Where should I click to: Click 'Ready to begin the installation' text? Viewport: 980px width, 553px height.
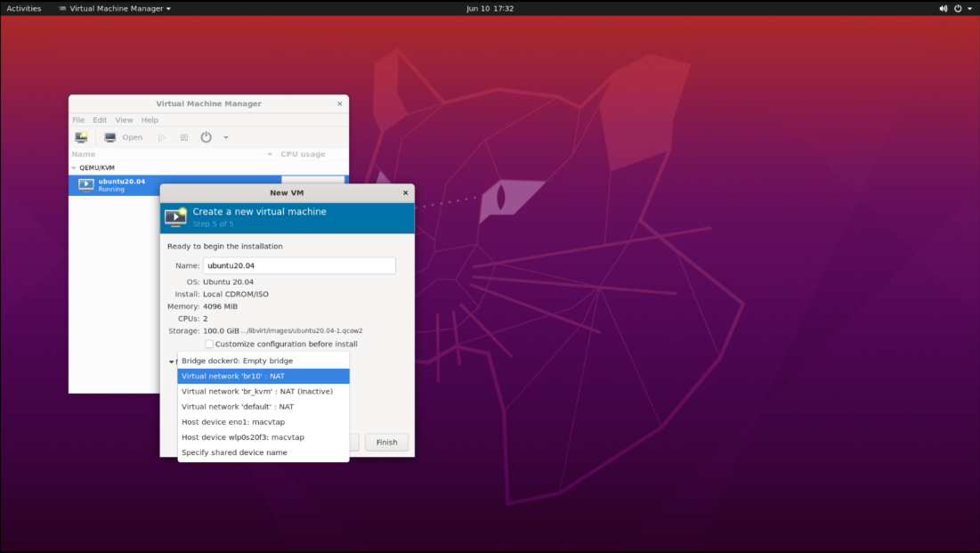click(225, 247)
